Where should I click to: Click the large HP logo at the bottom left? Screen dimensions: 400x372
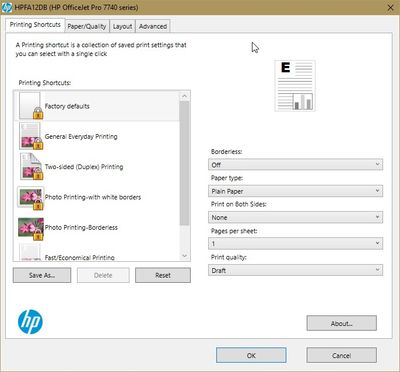(x=30, y=322)
